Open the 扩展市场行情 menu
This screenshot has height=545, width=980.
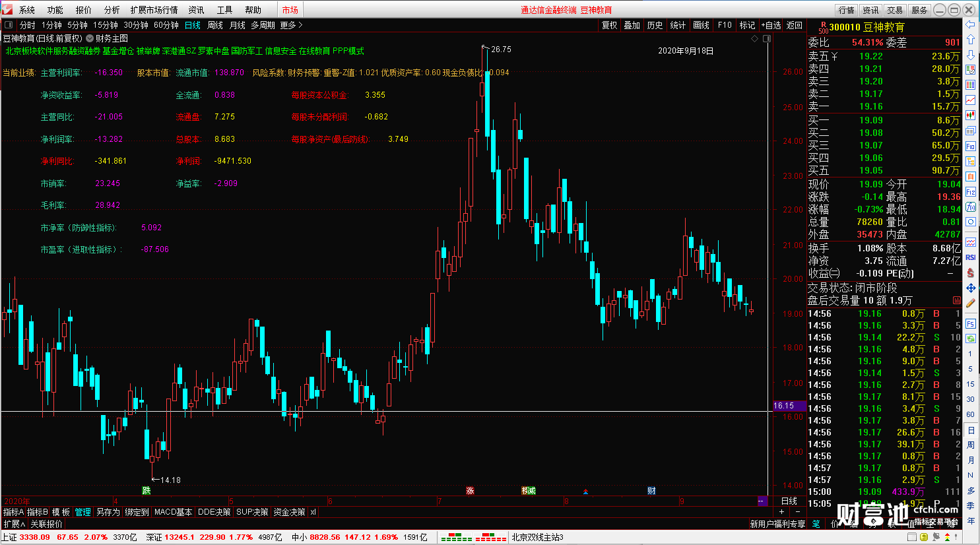point(154,10)
